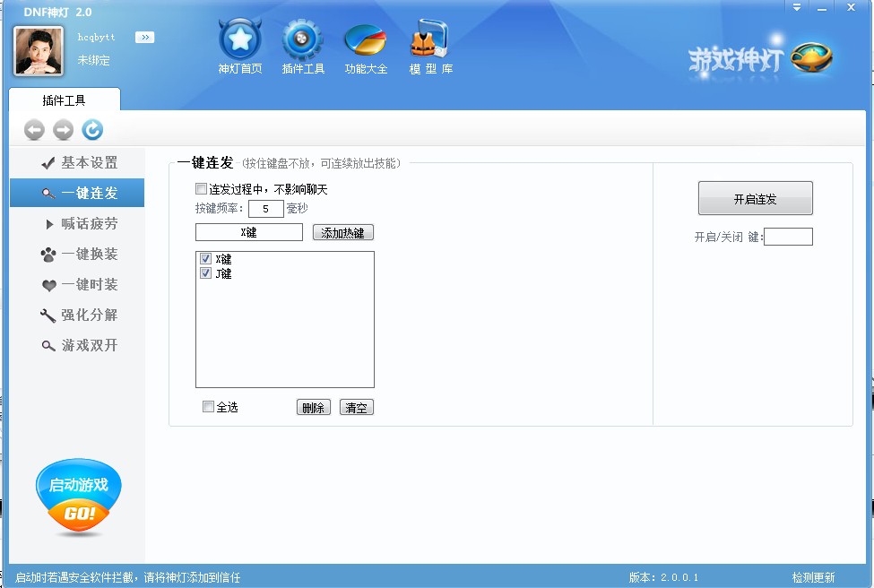
Task: Expand the double-chevron button beside username
Action: tap(144, 38)
